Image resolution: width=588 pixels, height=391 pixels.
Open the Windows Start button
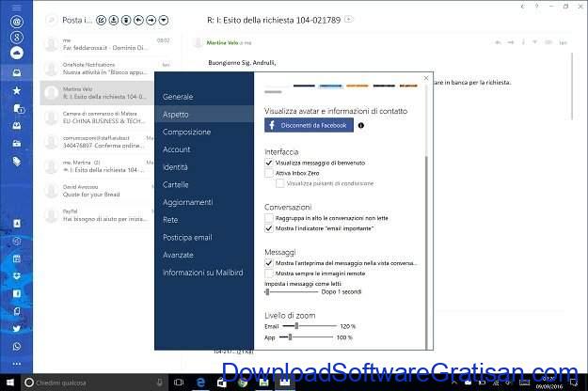10,383
